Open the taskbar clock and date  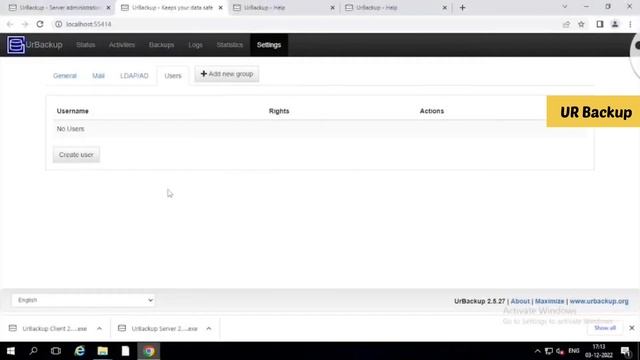click(599, 351)
